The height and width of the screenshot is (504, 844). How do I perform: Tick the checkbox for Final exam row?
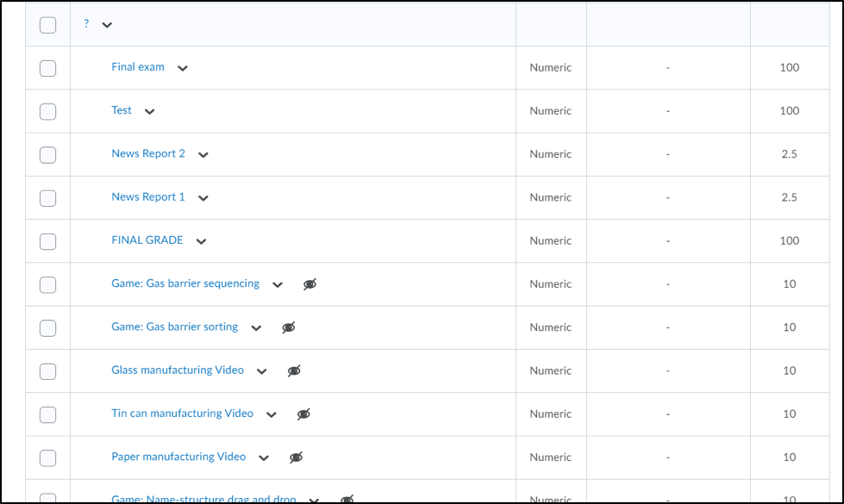[x=48, y=68]
